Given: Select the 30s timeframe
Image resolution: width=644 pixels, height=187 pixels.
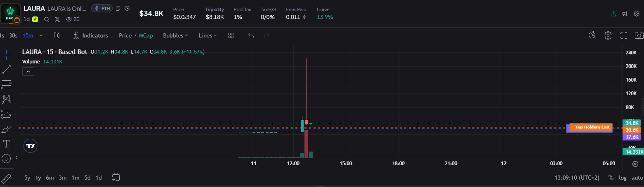Looking at the screenshot, I should (13, 35).
